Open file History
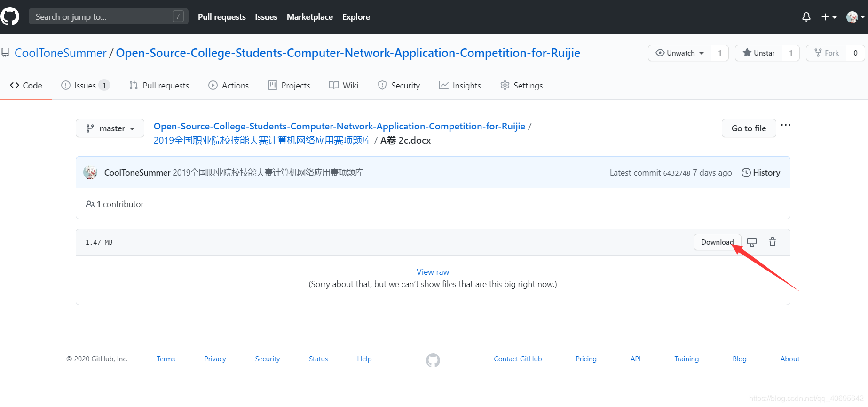 tap(761, 173)
